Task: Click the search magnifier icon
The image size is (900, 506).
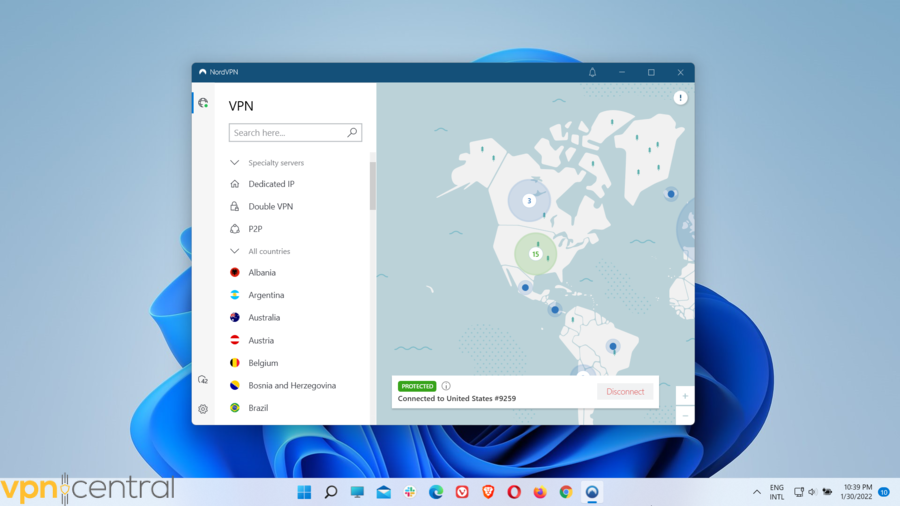Action: [x=352, y=133]
